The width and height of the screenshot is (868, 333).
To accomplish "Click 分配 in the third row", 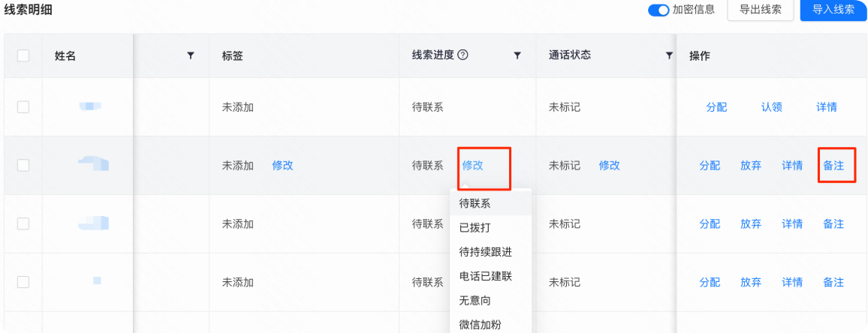I will tap(710, 223).
